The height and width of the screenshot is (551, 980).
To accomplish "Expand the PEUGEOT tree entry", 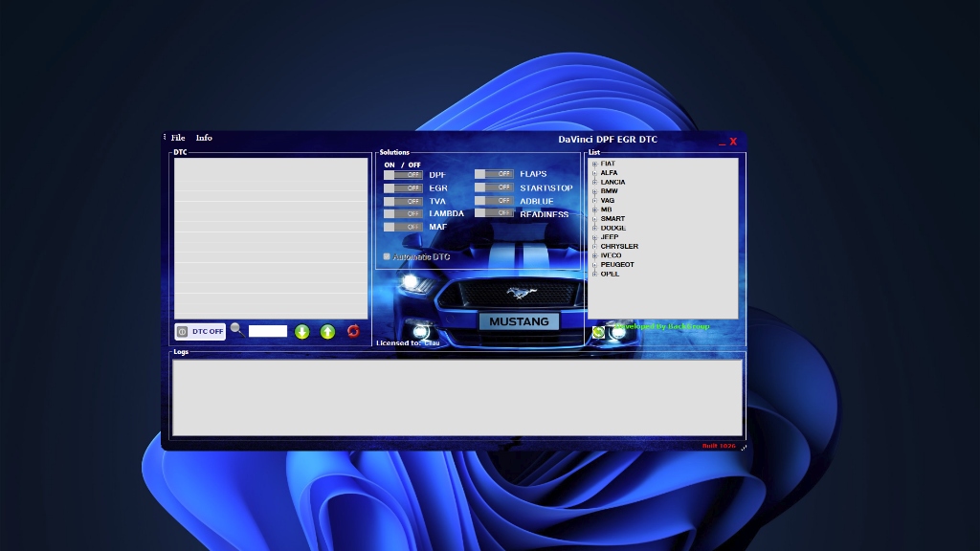I will tap(594, 265).
